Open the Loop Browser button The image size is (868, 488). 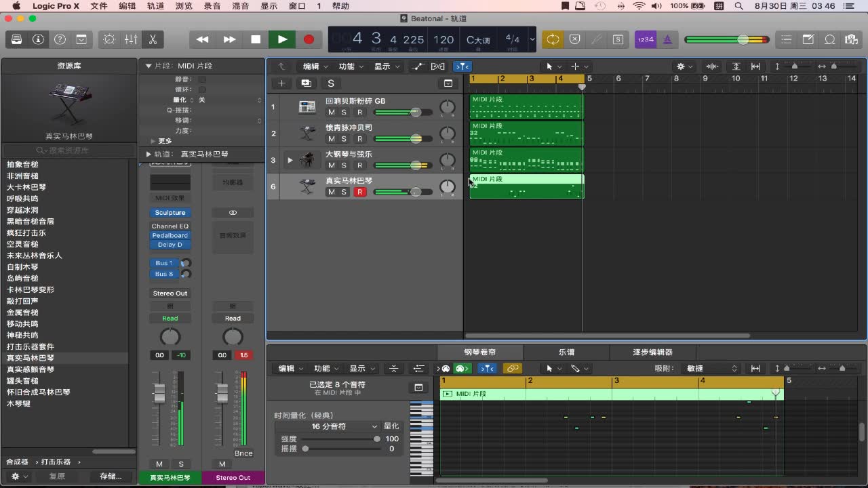[x=830, y=39]
